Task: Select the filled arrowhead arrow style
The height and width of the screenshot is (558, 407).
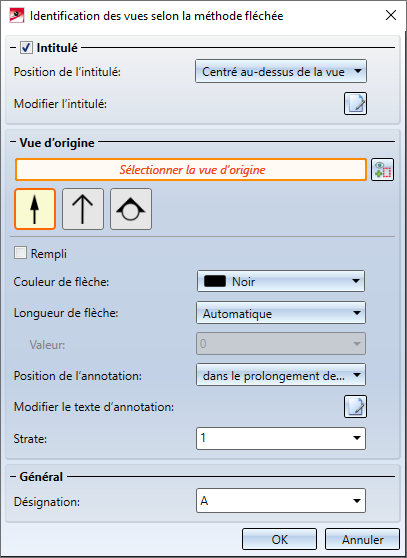Action: pyautogui.click(x=35, y=209)
